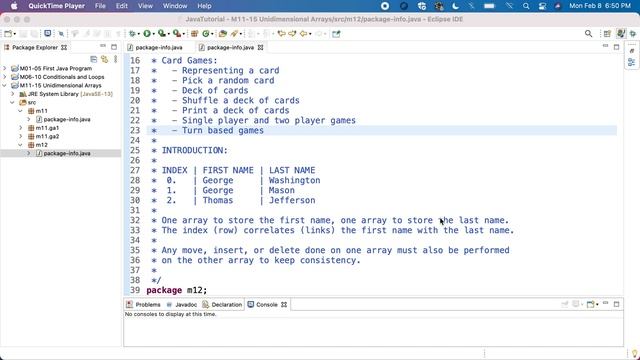640x360 pixels.
Task: Collapse the src folder
Action: tap(13, 102)
